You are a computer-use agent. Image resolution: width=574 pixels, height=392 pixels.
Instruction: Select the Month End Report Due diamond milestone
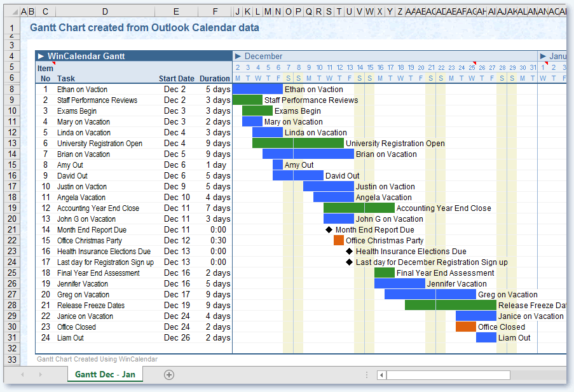click(x=329, y=230)
